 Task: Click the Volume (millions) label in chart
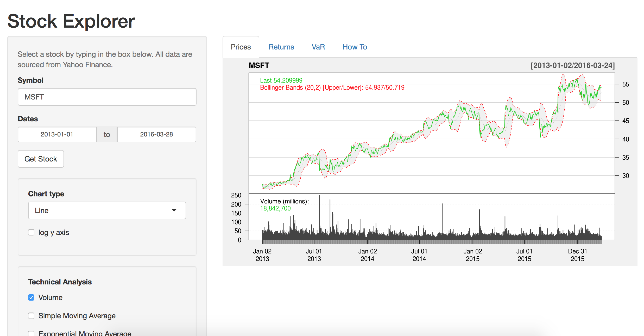(284, 201)
